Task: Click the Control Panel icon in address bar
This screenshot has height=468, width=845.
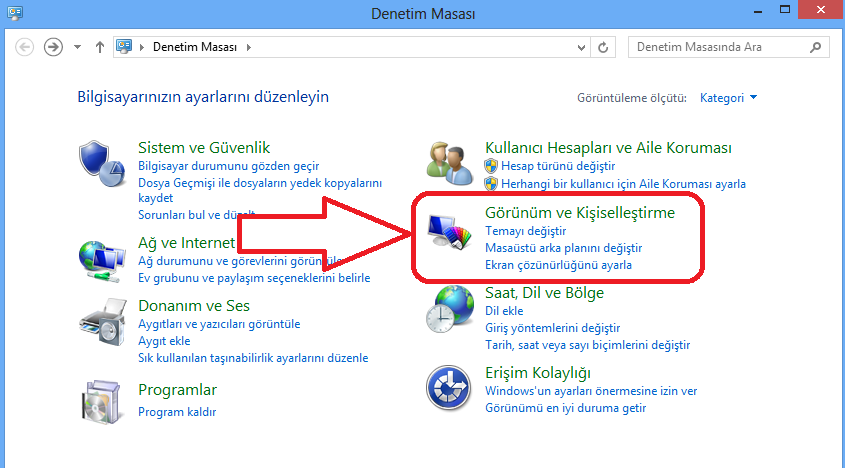Action: click(x=124, y=46)
